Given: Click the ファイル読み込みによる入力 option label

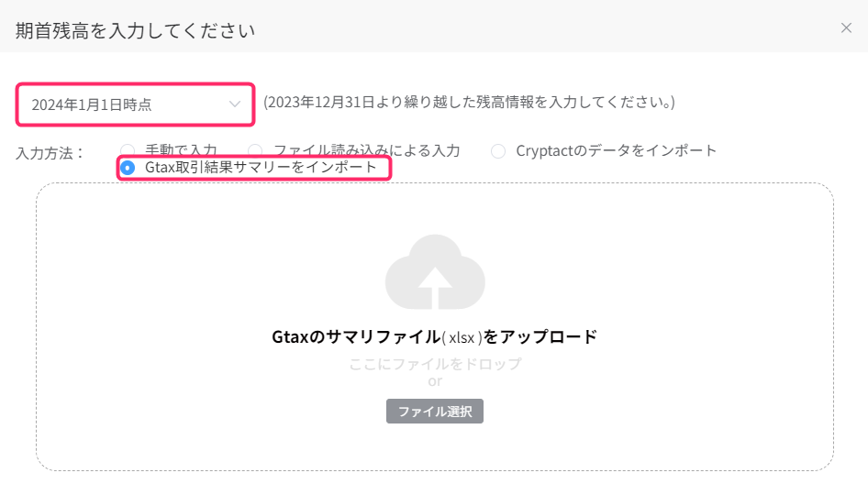Looking at the screenshot, I should click(x=366, y=150).
